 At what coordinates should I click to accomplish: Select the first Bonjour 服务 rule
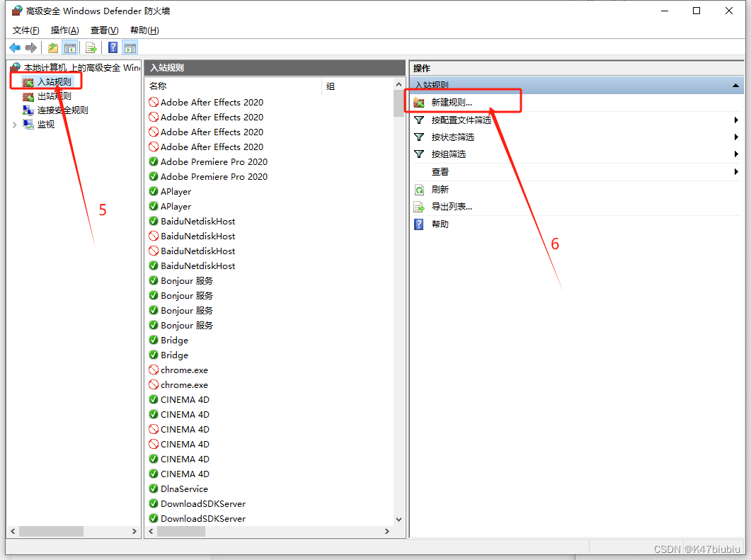[x=187, y=280]
